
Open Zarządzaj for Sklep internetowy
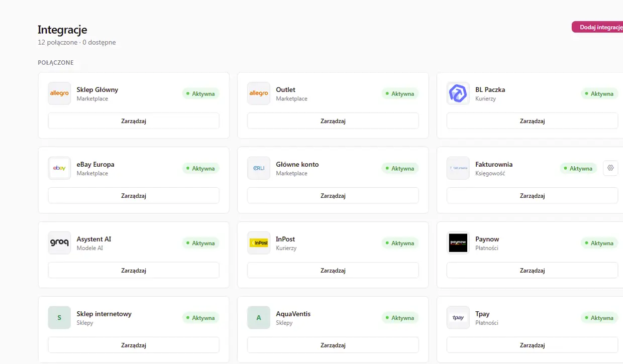pyautogui.click(x=134, y=345)
